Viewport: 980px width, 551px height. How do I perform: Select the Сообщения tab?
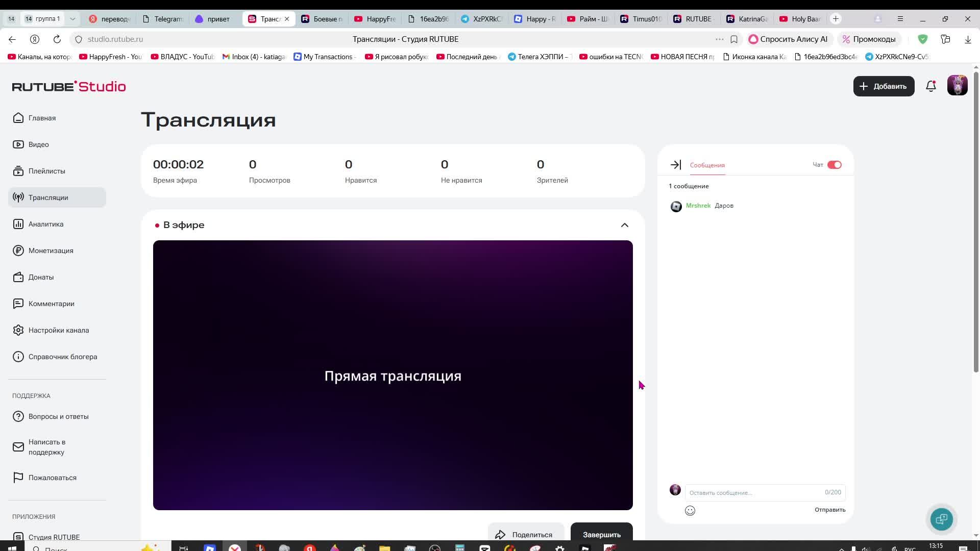coord(707,165)
